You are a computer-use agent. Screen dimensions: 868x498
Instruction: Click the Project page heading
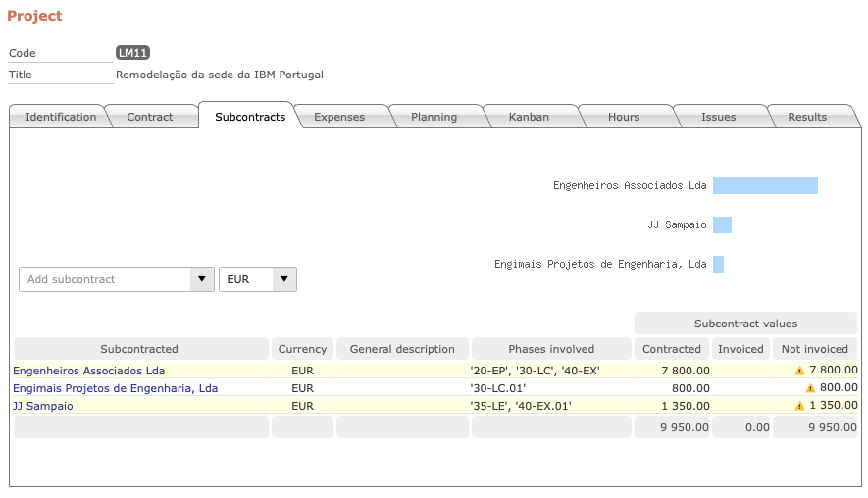34,16
